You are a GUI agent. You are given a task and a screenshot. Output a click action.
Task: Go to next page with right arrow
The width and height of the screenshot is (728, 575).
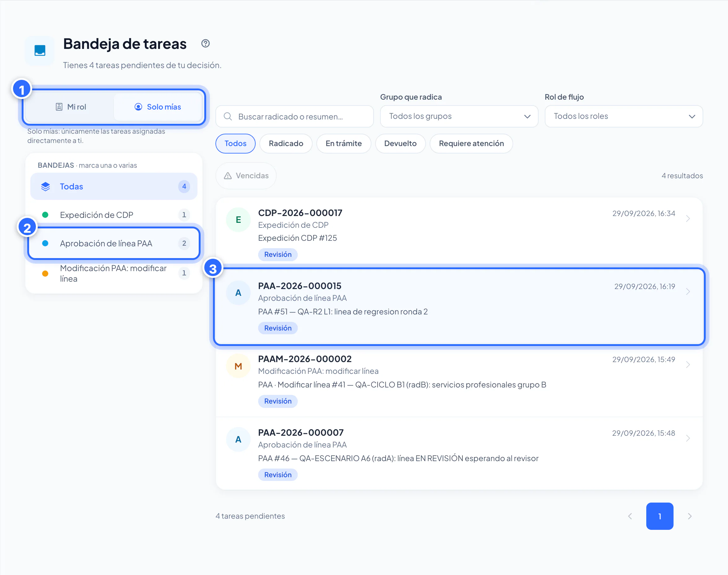pos(690,516)
